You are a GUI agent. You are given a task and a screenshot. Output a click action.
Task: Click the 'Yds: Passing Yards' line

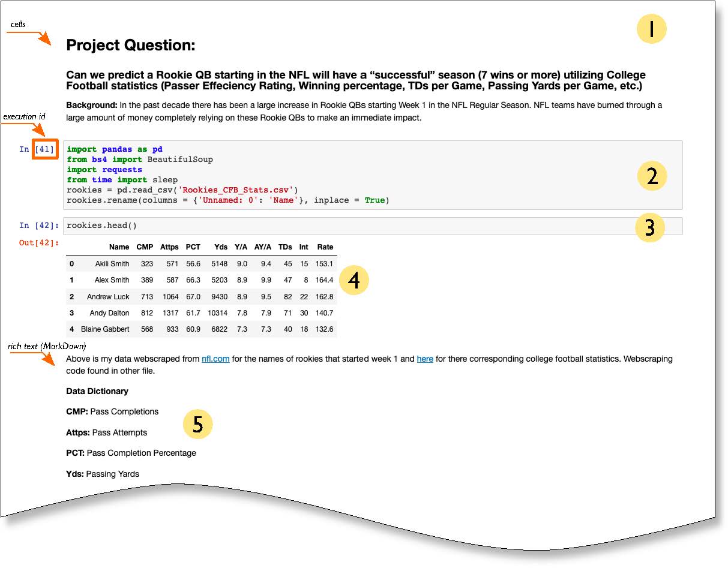(103, 474)
